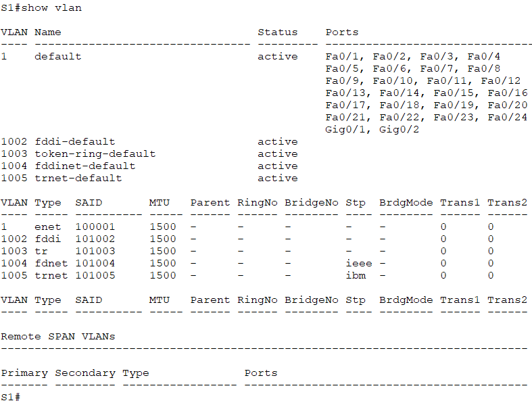Click the 'show vlan' command text

point(51,8)
